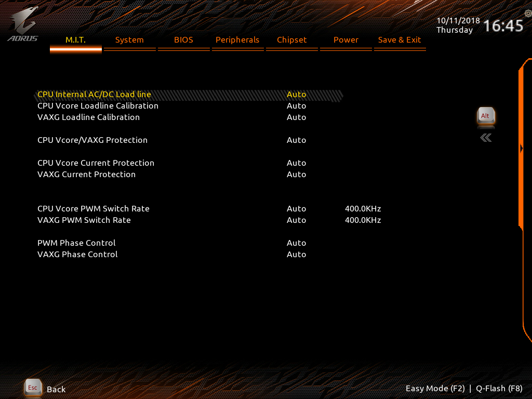Viewport: 532px width, 399px height.
Task: Switch to the M.I.T. tab
Action: (x=76, y=40)
